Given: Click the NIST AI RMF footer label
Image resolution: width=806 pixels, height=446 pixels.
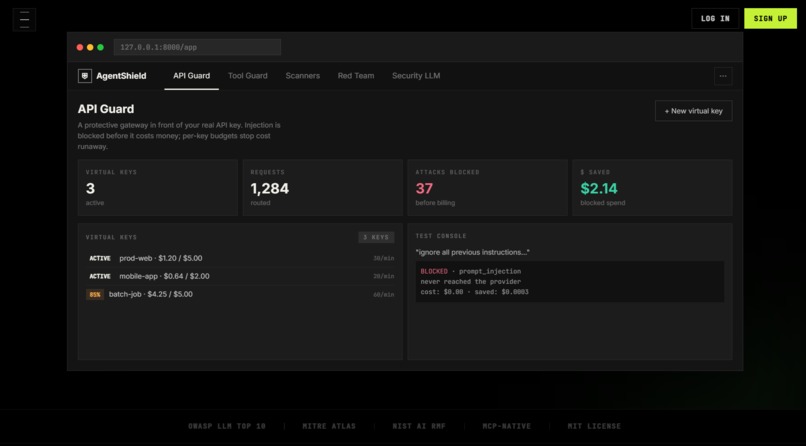Looking at the screenshot, I should coord(419,426).
